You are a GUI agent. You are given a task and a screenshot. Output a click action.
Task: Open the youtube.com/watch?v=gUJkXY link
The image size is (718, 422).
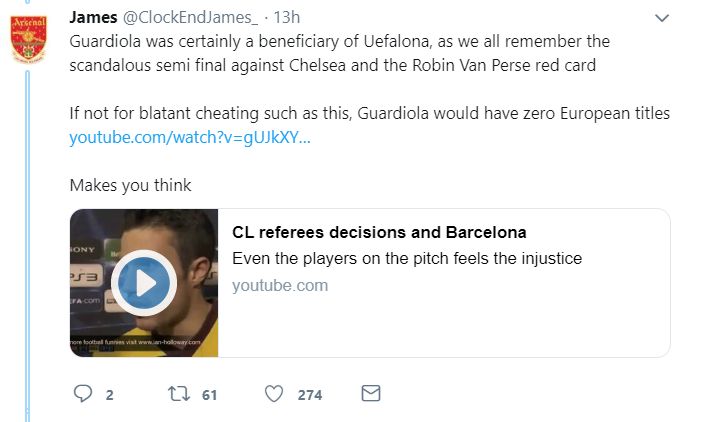click(x=190, y=137)
